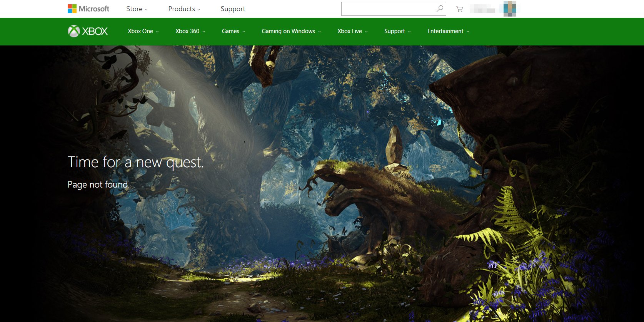Click the Microsoft logo
Viewport: 644px width, 322px height.
tap(88, 8)
